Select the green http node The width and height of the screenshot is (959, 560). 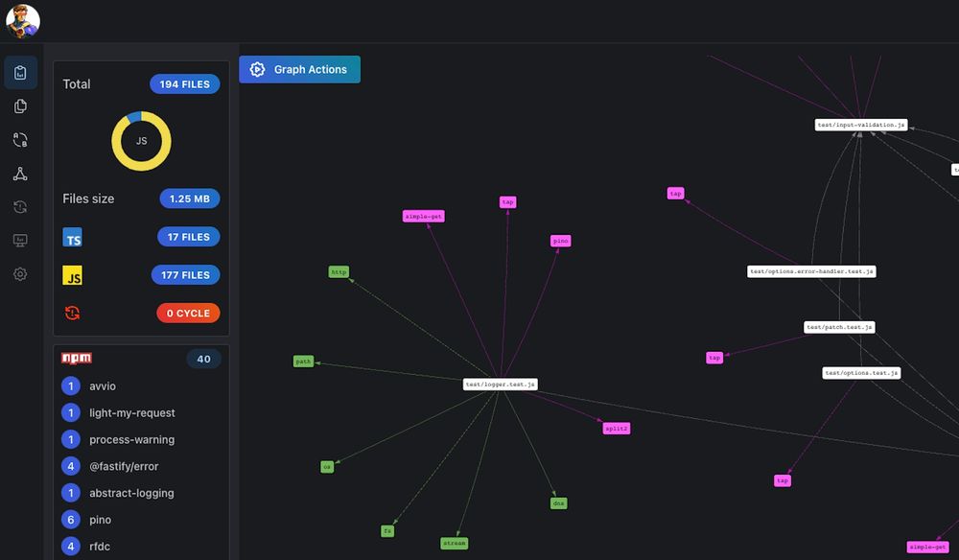click(339, 272)
